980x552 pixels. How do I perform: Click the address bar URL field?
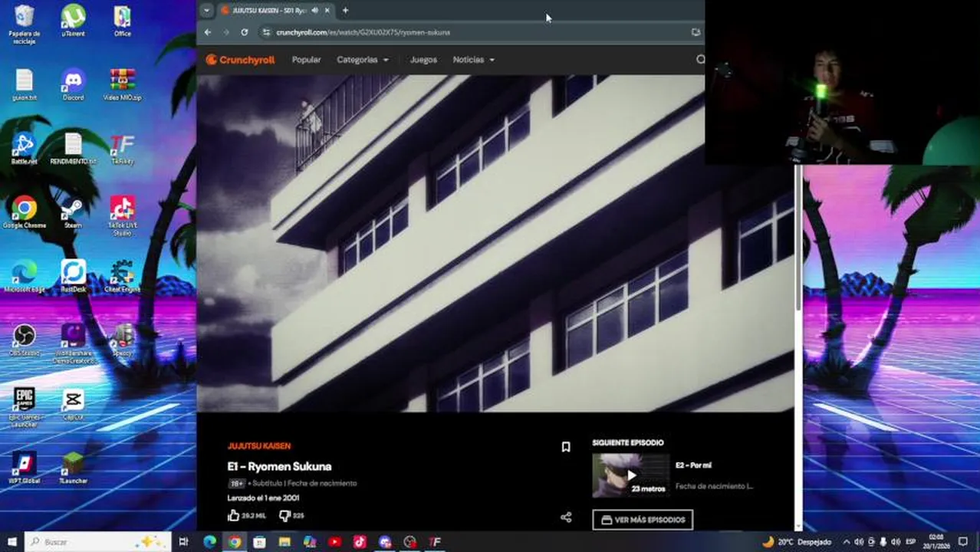coord(479,32)
